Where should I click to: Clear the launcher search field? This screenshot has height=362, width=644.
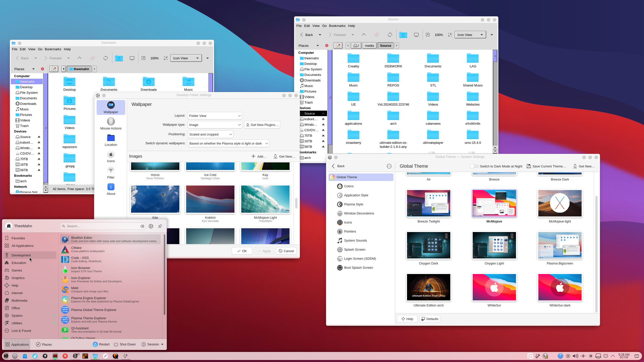pyautogui.click(x=142, y=226)
